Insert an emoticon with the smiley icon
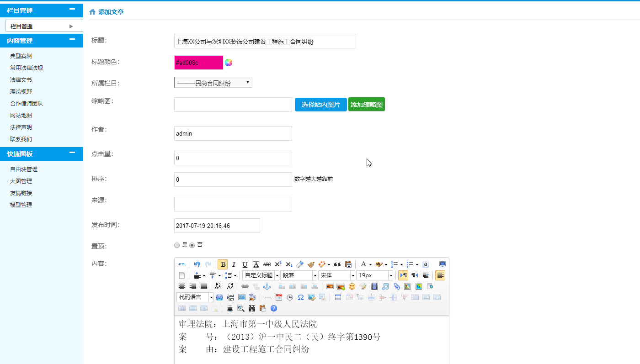Image resolution: width=640 pixels, height=364 pixels. point(352,286)
